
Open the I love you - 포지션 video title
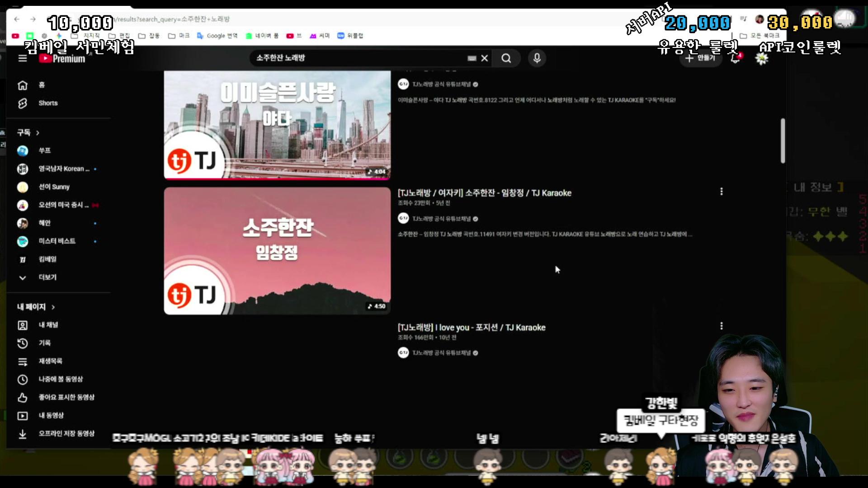[x=472, y=328]
